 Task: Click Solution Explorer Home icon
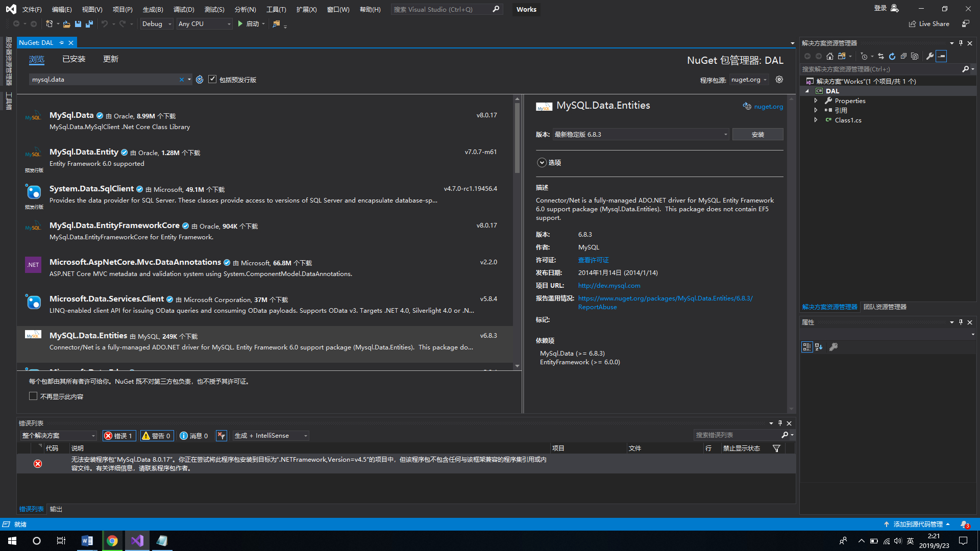830,56
